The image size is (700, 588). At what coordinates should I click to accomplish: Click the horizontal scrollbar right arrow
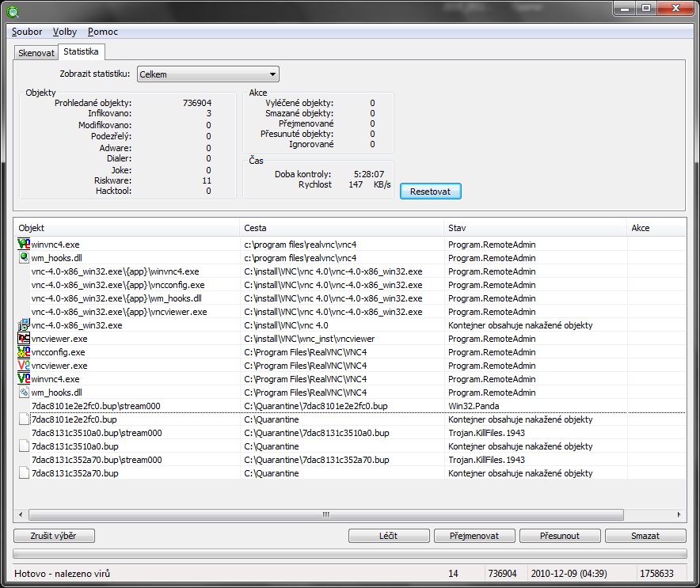click(x=679, y=514)
